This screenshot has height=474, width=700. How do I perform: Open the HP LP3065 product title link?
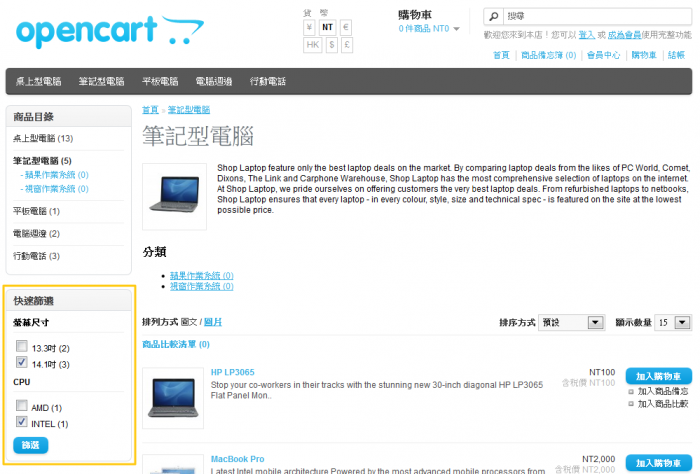click(x=233, y=373)
